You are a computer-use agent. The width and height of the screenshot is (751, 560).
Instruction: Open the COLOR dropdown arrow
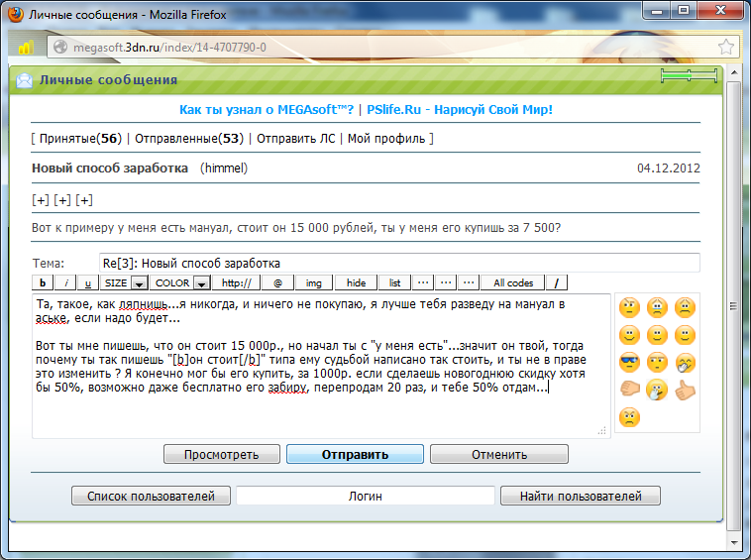click(202, 283)
